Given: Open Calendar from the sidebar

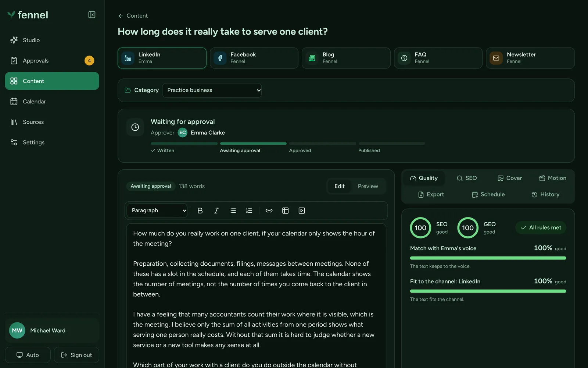Looking at the screenshot, I should (x=52, y=102).
